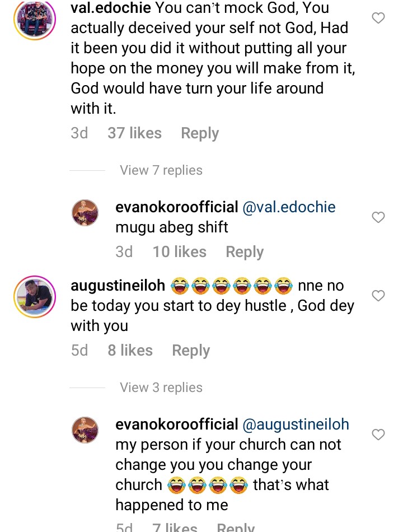Viewport: 403px width, 532px height.
Task: Reply to the "mugu abeg shift" comment
Action: [x=245, y=252]
